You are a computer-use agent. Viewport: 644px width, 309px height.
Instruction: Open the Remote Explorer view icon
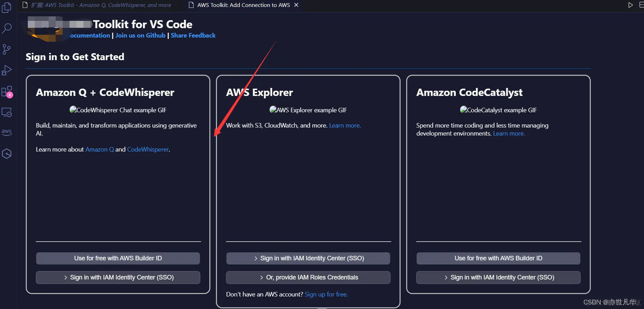[x=7, y=112]
